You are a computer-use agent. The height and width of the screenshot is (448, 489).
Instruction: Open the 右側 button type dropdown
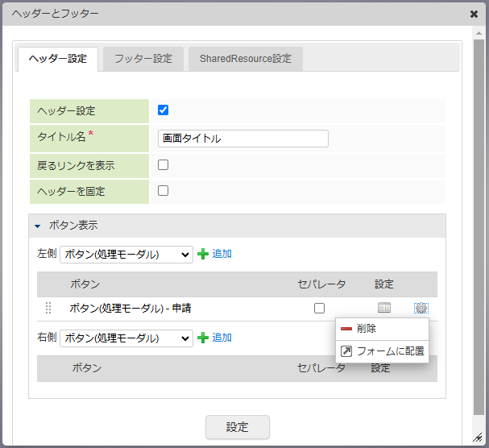[126, 338]
